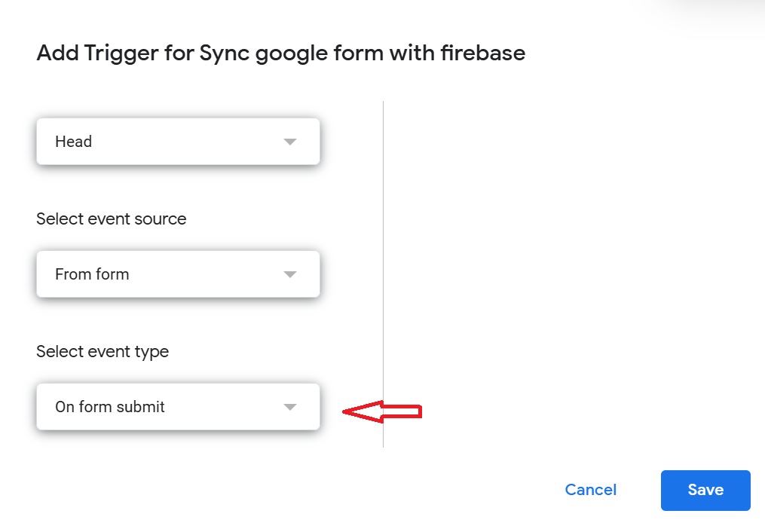Expand the From form event source dropdown

178,274
